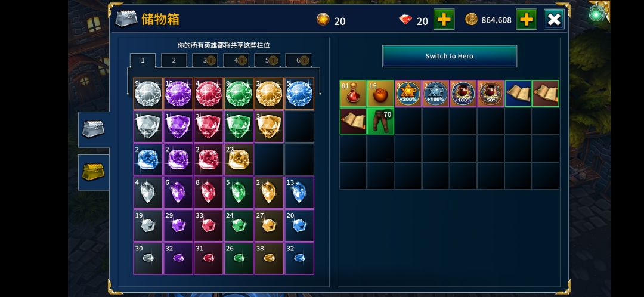Viewport: 644px width, 297px height.
Task: Add gold coins using the plus button
Action: coord(527,19)
